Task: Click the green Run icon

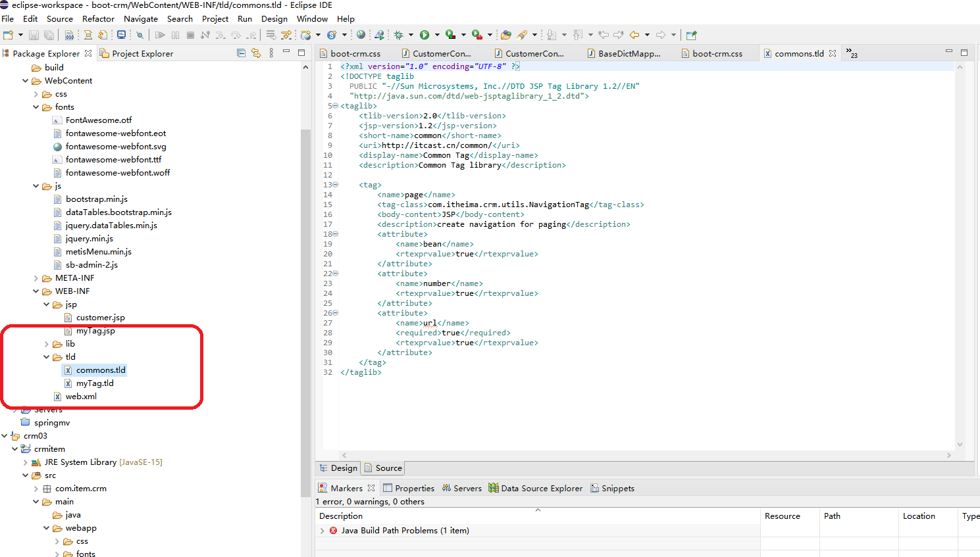Action: tap(425, 35)
